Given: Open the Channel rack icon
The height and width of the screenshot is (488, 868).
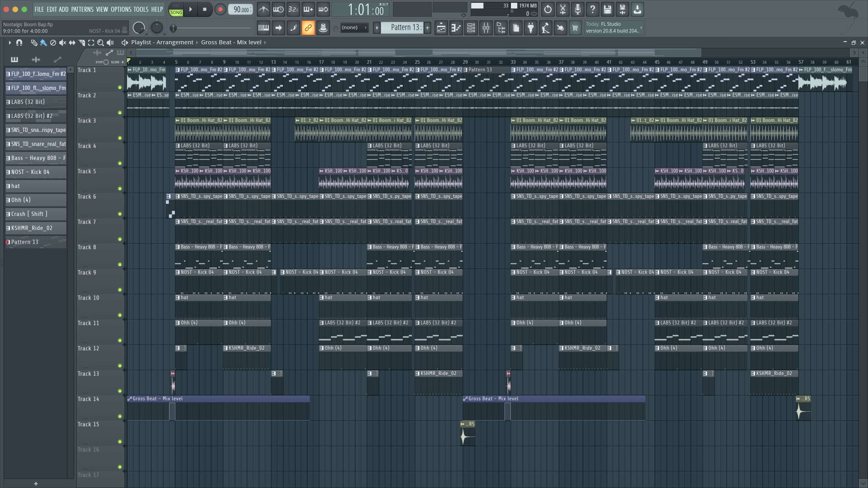Looking at the screenshot, I should pyautogui.click(x=471, y=28).
